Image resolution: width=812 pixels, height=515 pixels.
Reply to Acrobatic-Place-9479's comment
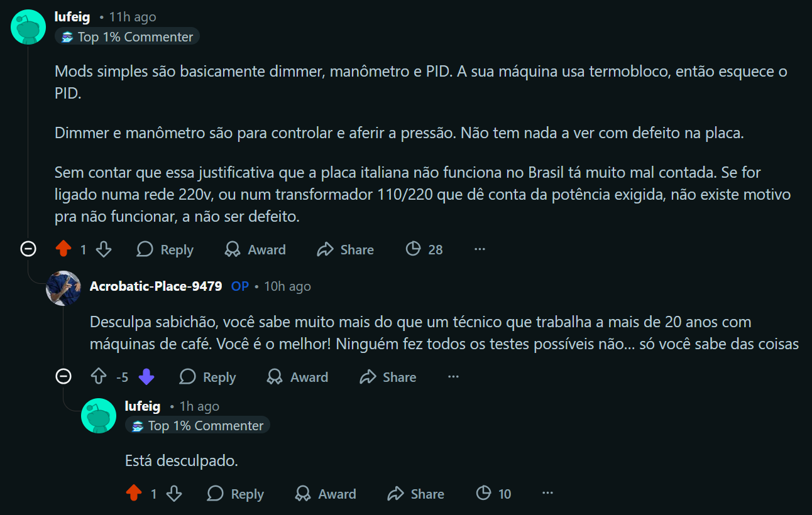click(x=207, y=377)
